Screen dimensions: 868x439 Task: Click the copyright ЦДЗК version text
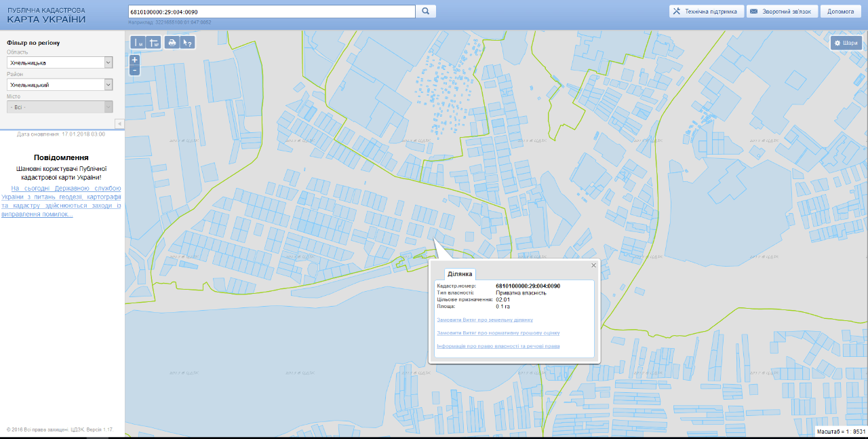click(60, 430)
